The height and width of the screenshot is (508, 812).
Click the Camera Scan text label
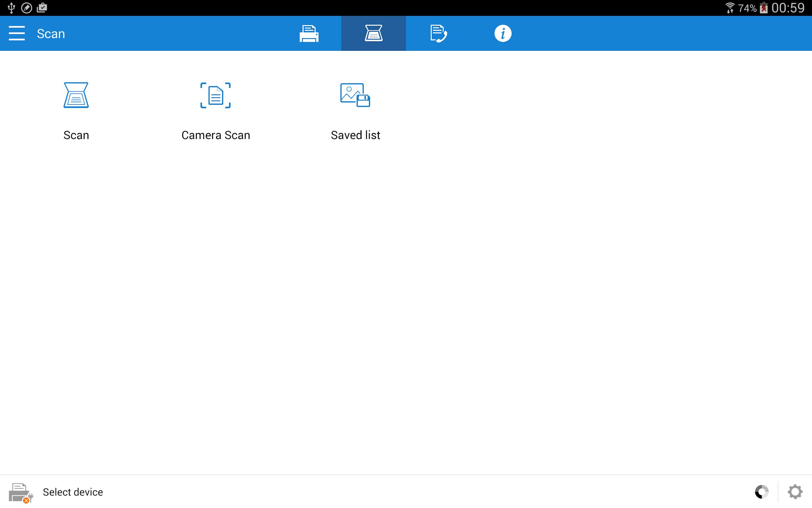tap(215, 135)
